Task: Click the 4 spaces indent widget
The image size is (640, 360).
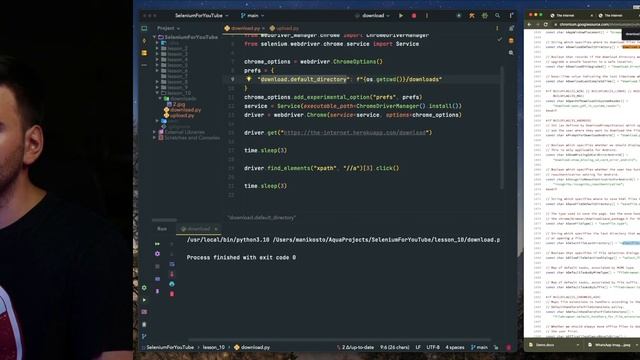Action: point(455,347)
